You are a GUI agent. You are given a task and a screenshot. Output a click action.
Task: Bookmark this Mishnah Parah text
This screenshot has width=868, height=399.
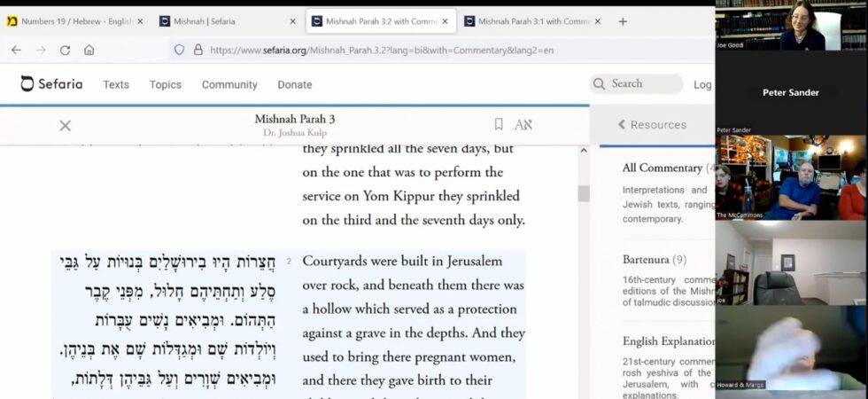click(x=499, y=125)
